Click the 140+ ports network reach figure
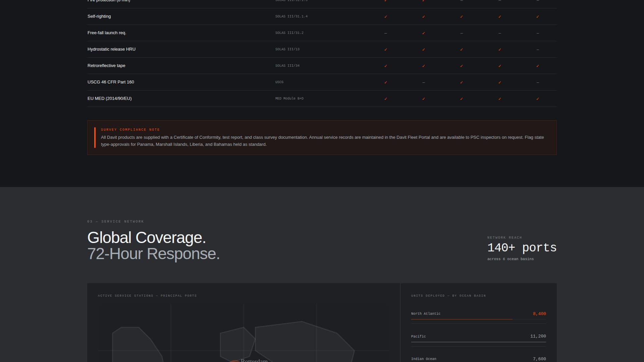Image resolution: width=644 pixels, height=362 pixels. [x=522, y=248]
